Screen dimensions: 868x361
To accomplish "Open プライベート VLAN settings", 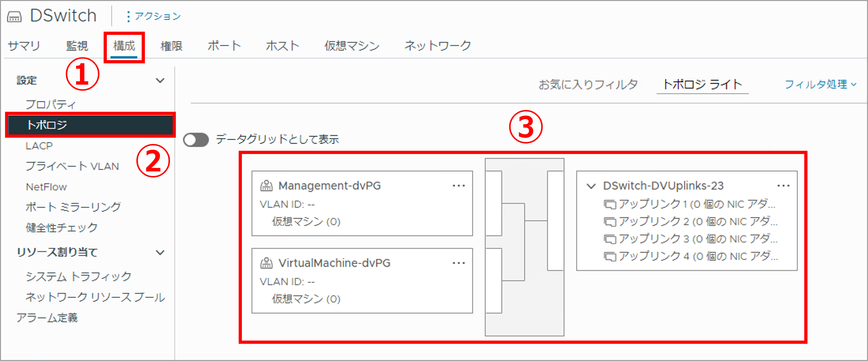I will pos(72,166).
